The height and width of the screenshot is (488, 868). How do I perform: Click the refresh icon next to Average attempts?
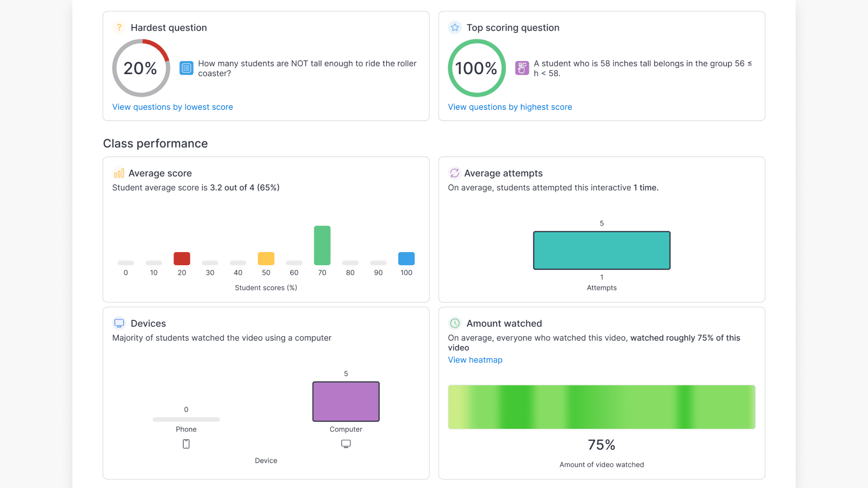(455, 173)
